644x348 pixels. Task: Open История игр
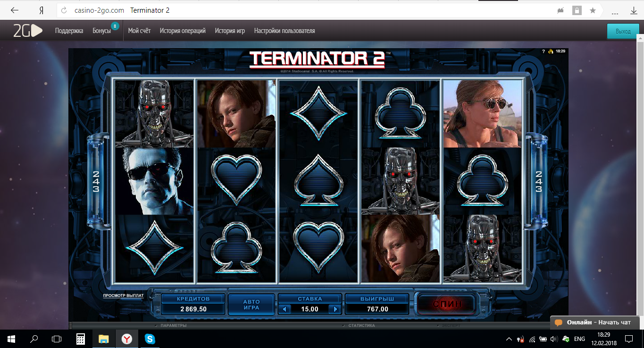click(230, 31)
